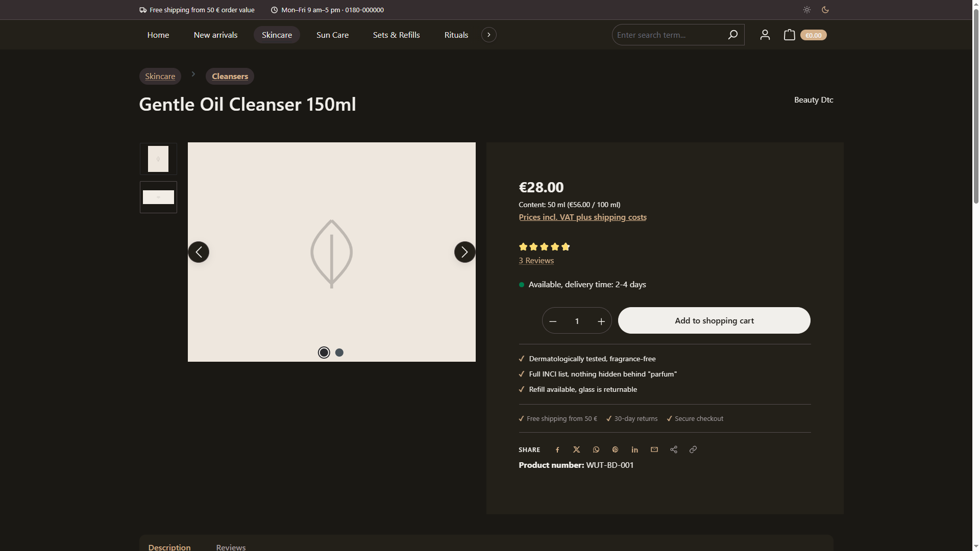Decrease quantity with minus button
This screenshot has width=980, height=551.
pyautogui.click(x=553, y=321)
